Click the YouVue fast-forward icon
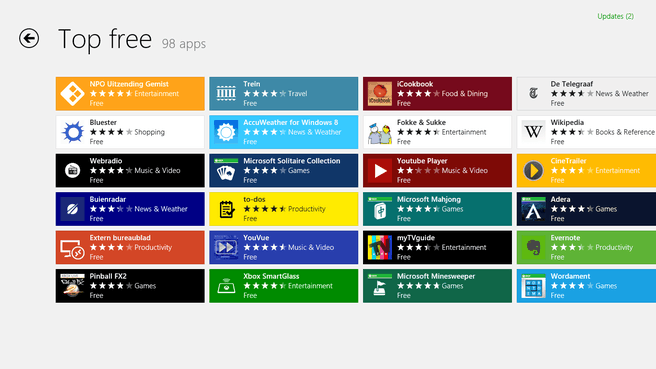This screenshot has height=369, width=656. tap(226, 247)
